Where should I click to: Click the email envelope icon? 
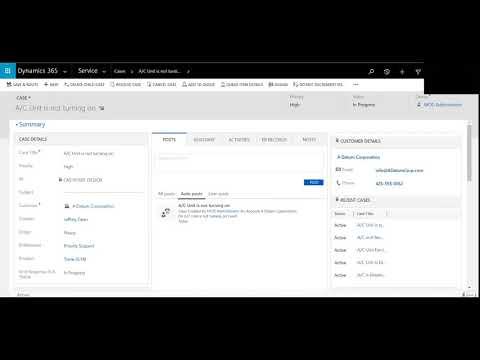(x=338, y=170)
